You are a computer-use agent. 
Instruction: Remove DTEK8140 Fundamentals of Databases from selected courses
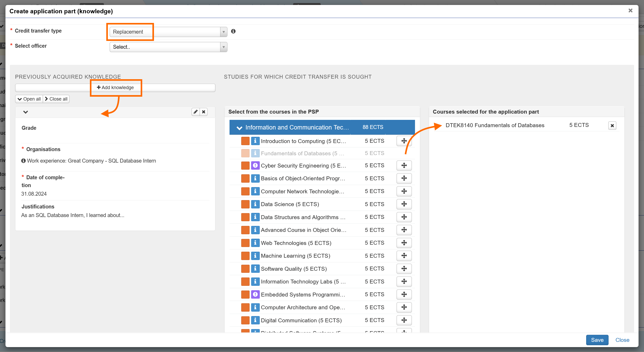click(x=612, y=126)
